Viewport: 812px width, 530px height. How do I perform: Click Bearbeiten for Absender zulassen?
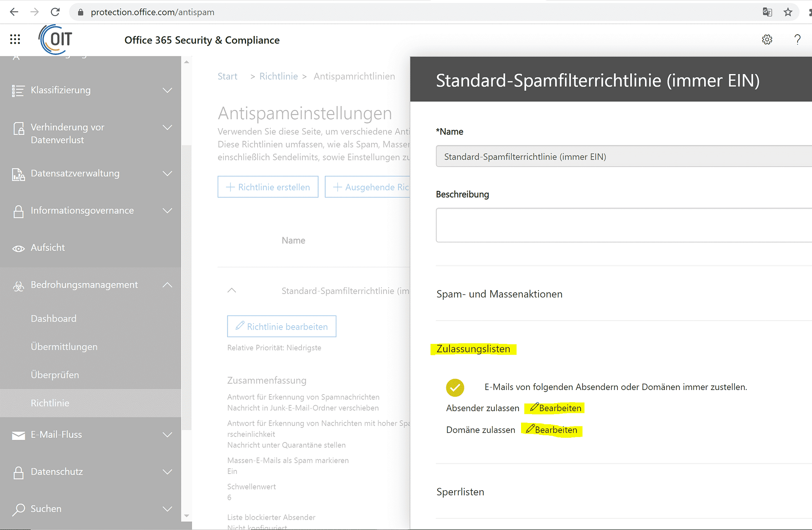click(x=560, y=408)
